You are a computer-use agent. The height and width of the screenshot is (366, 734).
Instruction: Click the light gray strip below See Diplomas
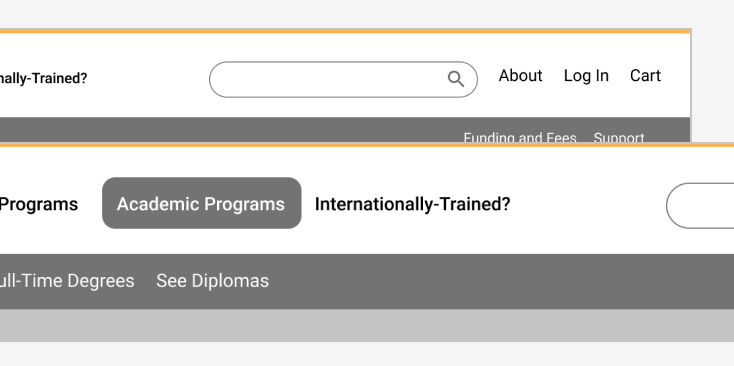(367, 325)
